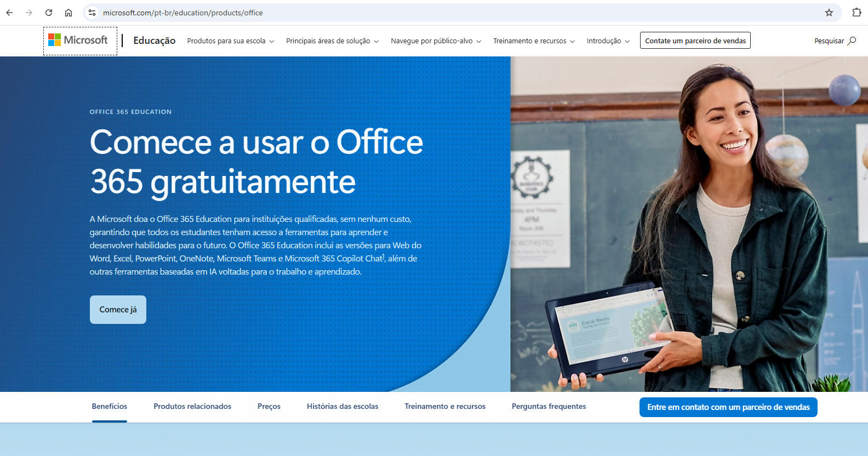
Task: Click the OFFICE 365 EDUCATION label
Action: [131, 112]
